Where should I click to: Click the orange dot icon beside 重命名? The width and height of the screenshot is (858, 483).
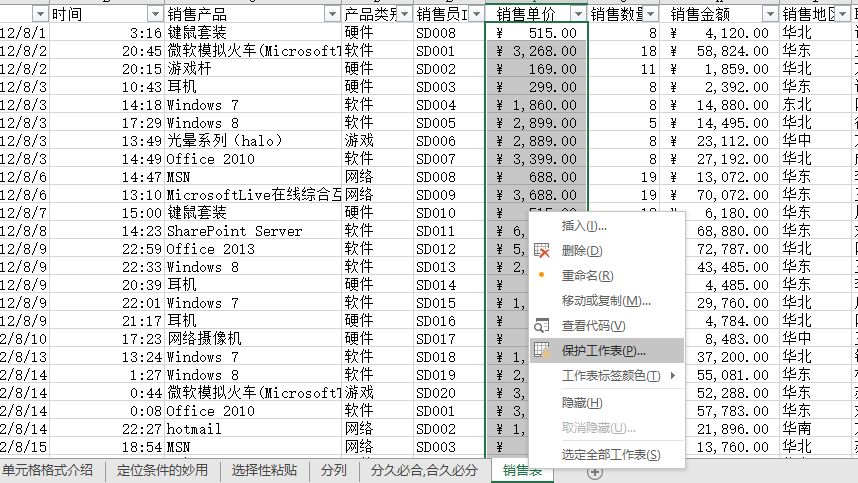(541, 275)
